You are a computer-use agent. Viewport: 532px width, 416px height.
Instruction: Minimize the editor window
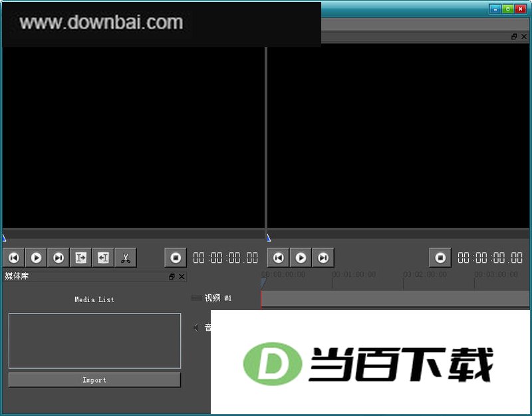point(495,9)
